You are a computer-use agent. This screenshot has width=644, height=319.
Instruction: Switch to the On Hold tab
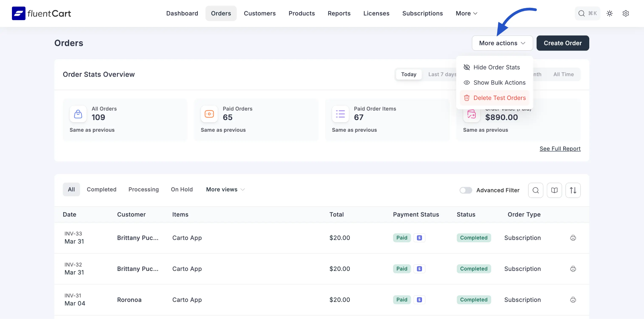pos(182,190)
